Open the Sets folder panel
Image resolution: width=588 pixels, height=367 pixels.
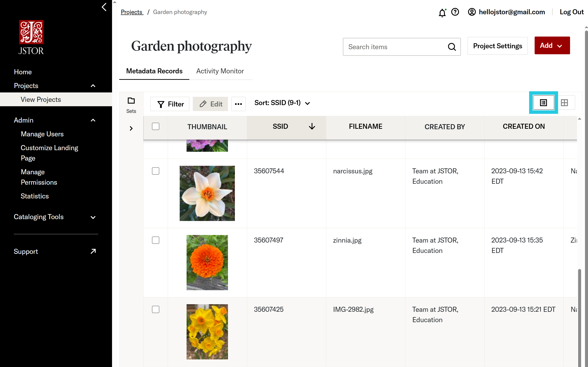click(131, 105)
